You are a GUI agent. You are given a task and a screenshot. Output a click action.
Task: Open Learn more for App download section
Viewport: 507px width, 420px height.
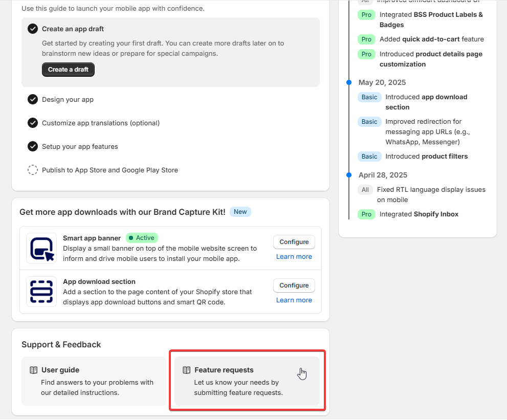click(x=294, y=300)
